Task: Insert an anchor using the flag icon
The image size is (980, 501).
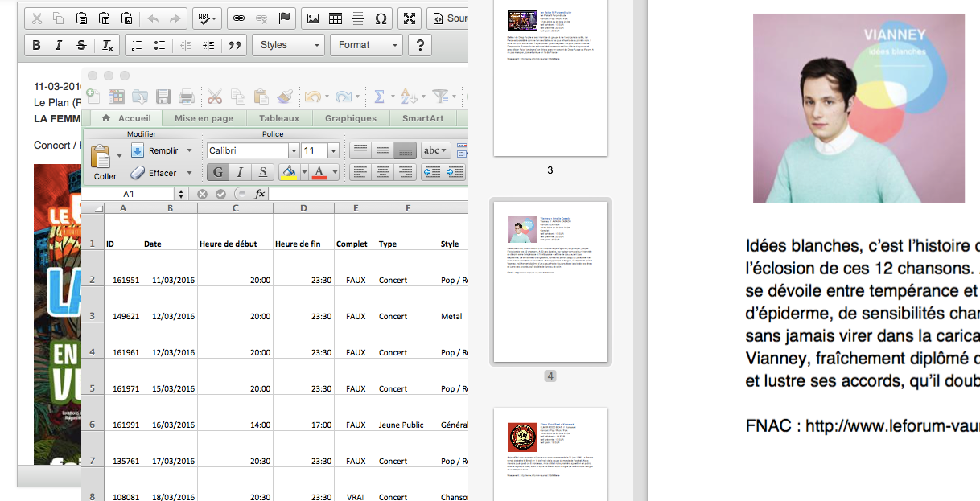Action: pyautogui.click(x=284, y=18)
